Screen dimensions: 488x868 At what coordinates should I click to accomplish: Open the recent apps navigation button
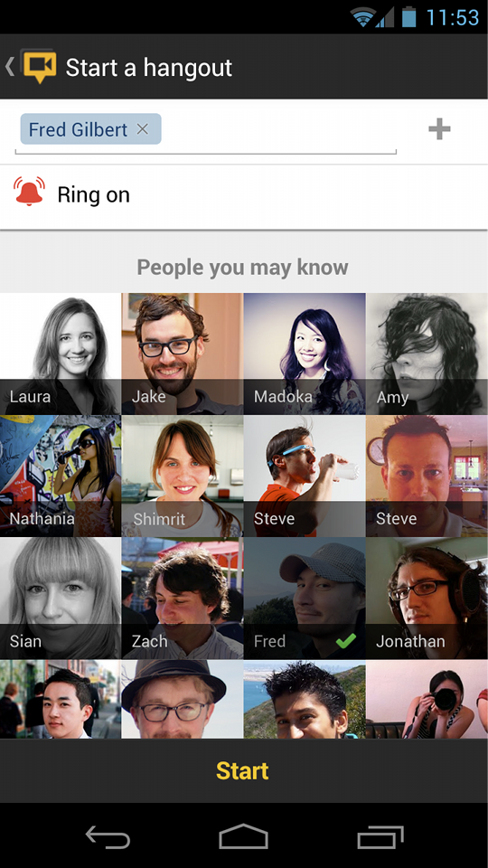coord(380,837)
